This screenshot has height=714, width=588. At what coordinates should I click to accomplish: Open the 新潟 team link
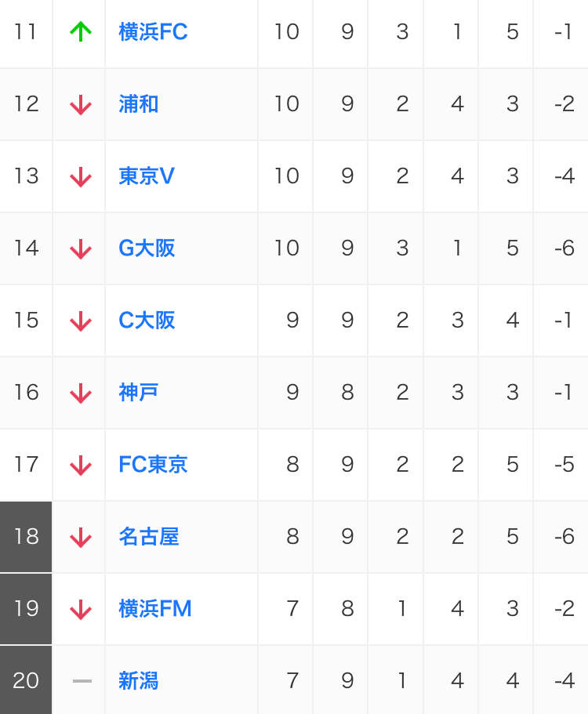pyautogui.click(x=139, y=681)
